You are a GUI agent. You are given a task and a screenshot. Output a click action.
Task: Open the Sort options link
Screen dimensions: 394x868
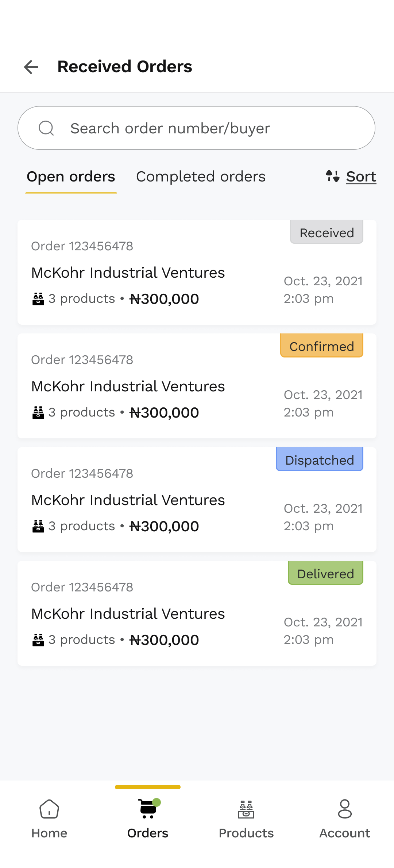pyautogui.click(x=361, y=177)
